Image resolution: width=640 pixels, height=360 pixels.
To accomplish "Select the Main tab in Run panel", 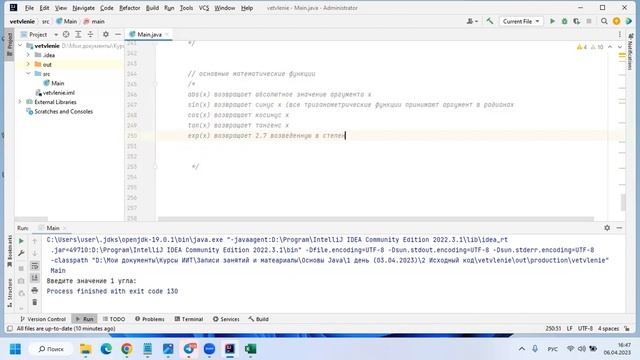I will [52, 228].
